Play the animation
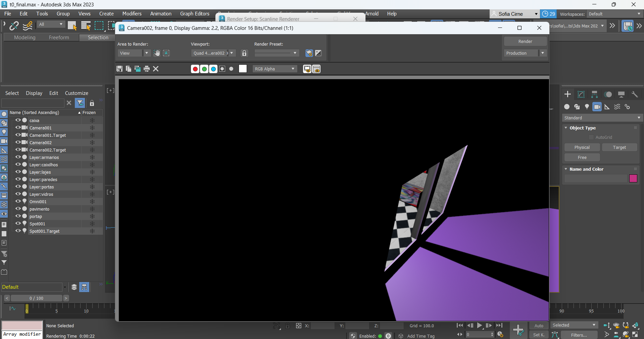Viewport: 644px width, 339px height. pos(480,325)
